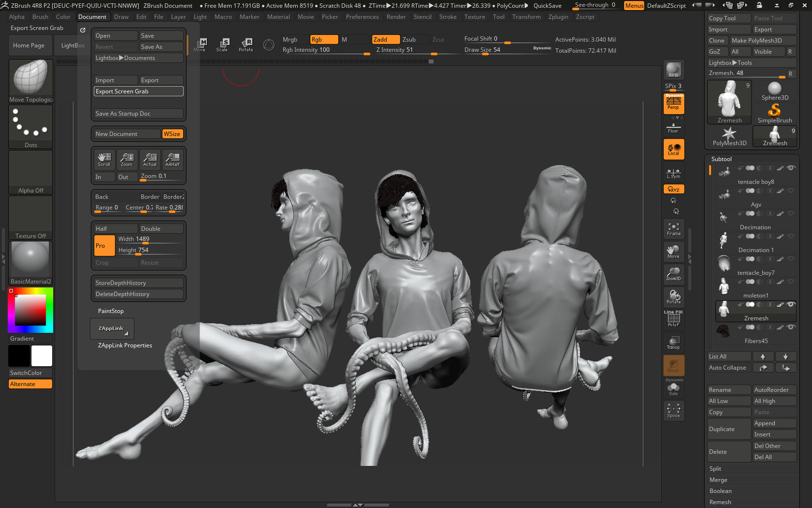Select the Scroll document icon

tap(104, 160)
